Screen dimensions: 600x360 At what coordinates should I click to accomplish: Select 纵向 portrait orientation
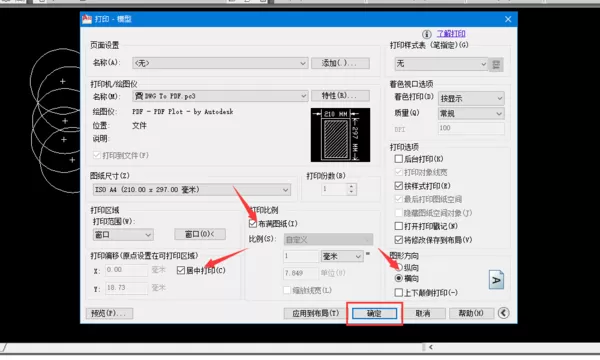pos(399,267)
